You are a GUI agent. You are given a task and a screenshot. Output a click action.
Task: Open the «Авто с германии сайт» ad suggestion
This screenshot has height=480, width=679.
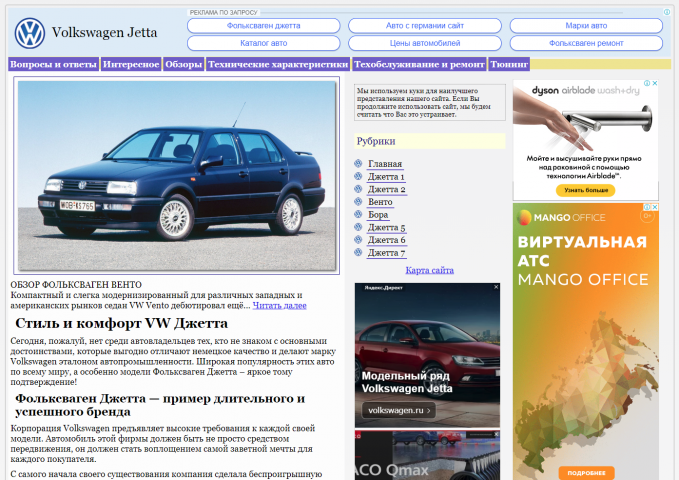[x=425, y=26]
